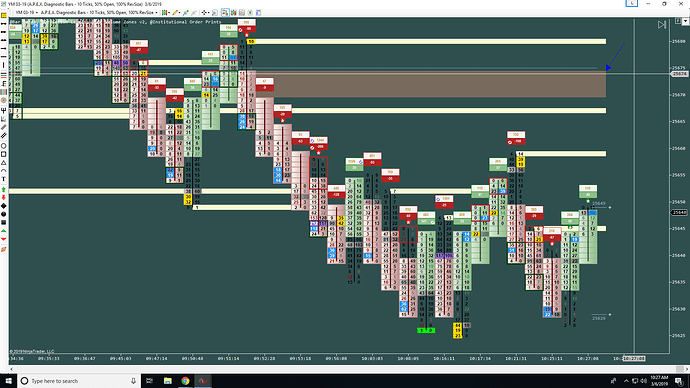Open the YM 03-19 instrument dropdown
690x388 pixels.
26,12
